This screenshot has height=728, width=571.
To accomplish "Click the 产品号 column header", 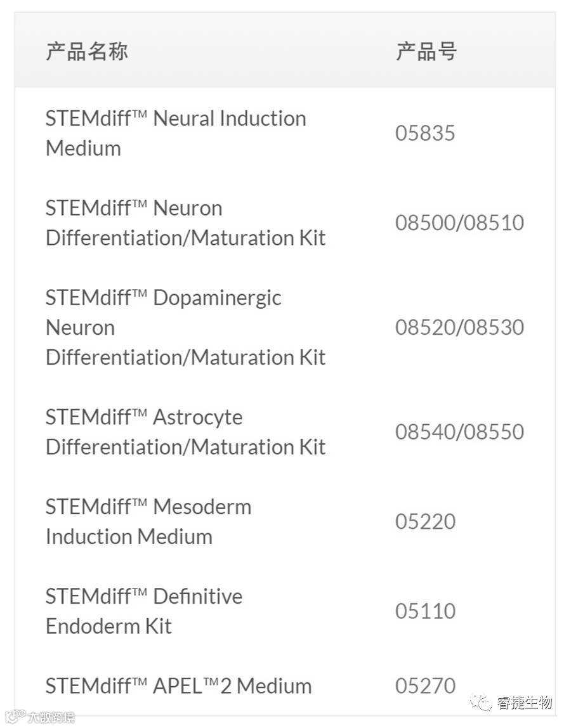I will click(x=426, y=51).
